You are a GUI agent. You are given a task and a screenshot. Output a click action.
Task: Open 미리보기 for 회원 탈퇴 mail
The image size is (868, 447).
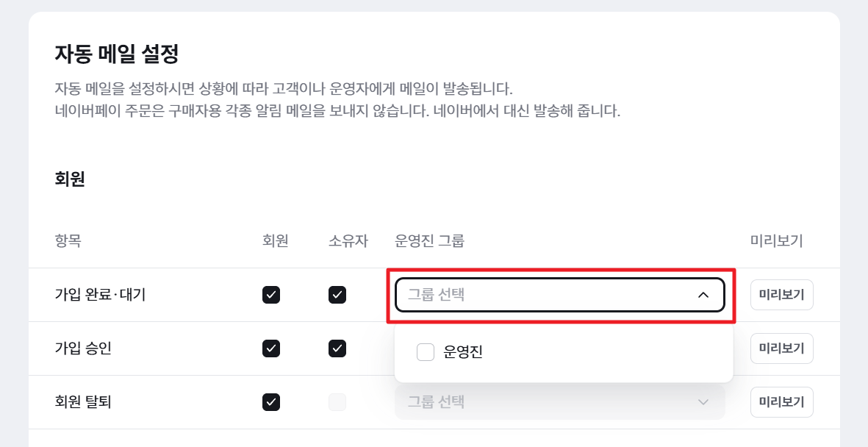[x=782, y=402]
